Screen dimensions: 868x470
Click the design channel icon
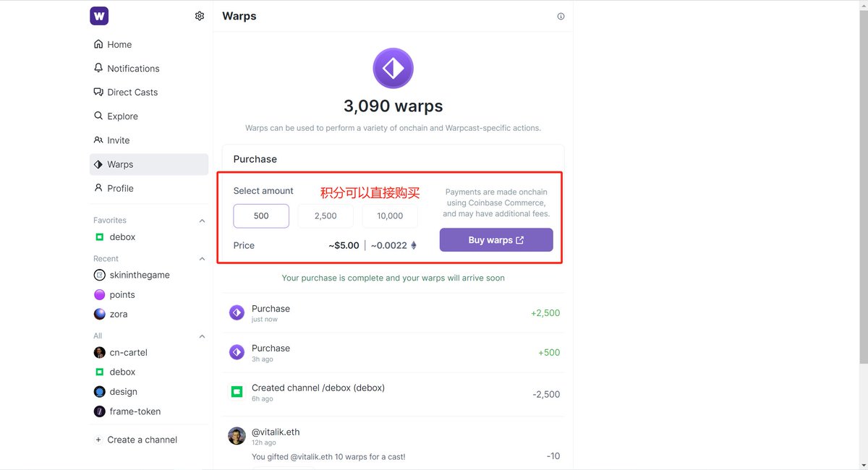[x=100, y=391]
